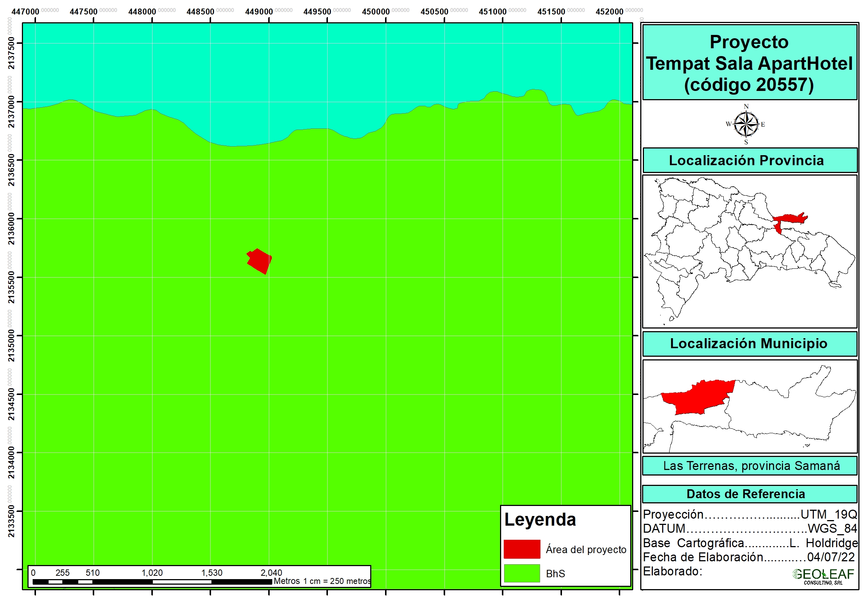This screenshot has height=614, width=868.
Task: Click the Las Terrenas, provincia Samaná label
Action: pos(751,466)
